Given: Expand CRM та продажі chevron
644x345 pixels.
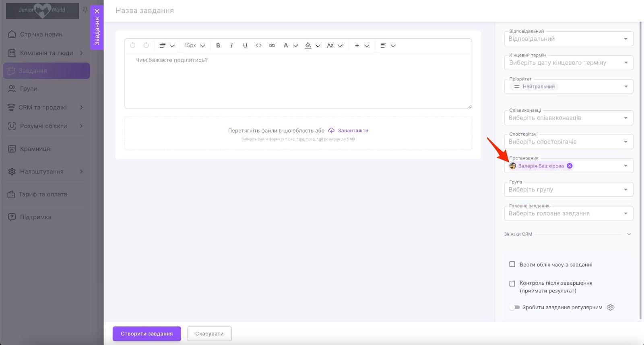Looking at the screenshot, I should coord(81,107).
